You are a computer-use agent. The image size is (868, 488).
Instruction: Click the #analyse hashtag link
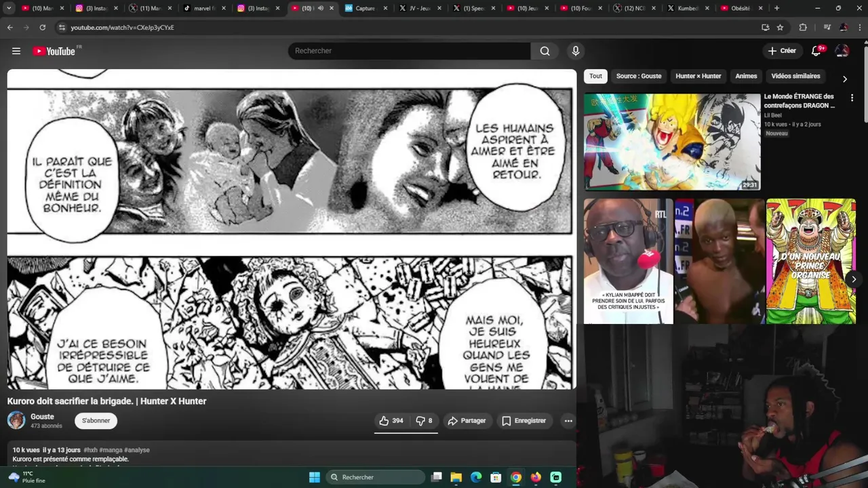(137, 450)
